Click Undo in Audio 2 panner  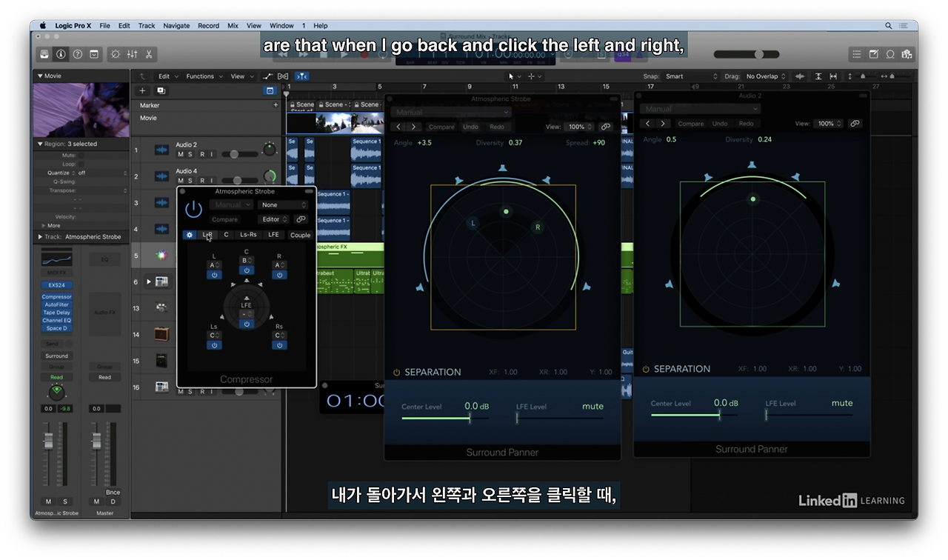[720, 124]
